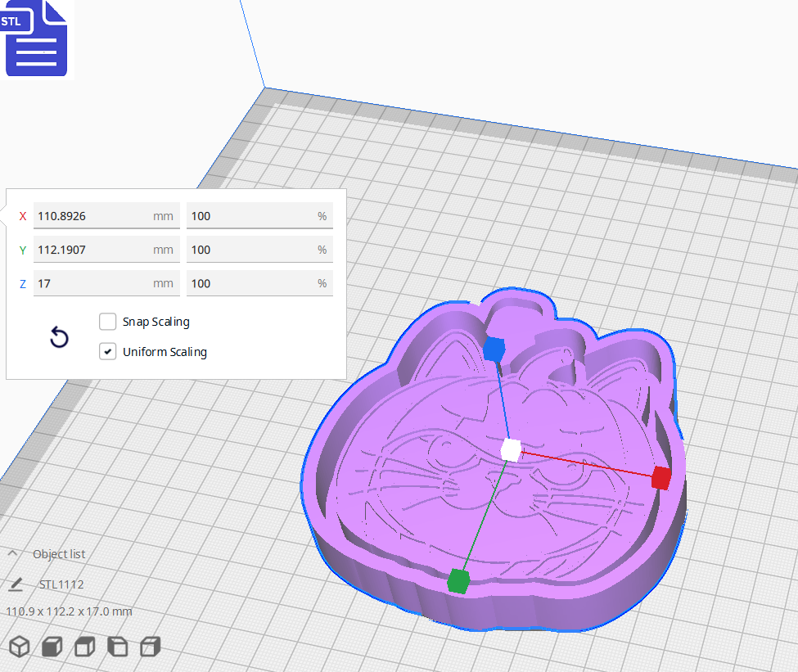The image size is (798, 672).
Task: Reset scaling using the circular arrow icon
Action: pos(58,337)
